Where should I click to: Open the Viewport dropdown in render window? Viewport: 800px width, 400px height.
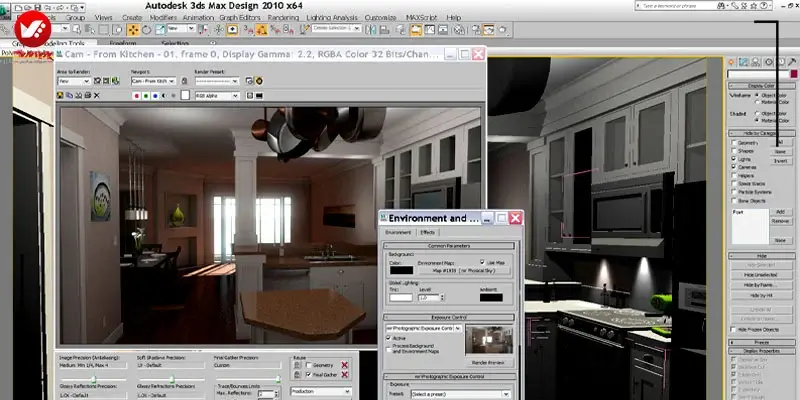(154, 81)
